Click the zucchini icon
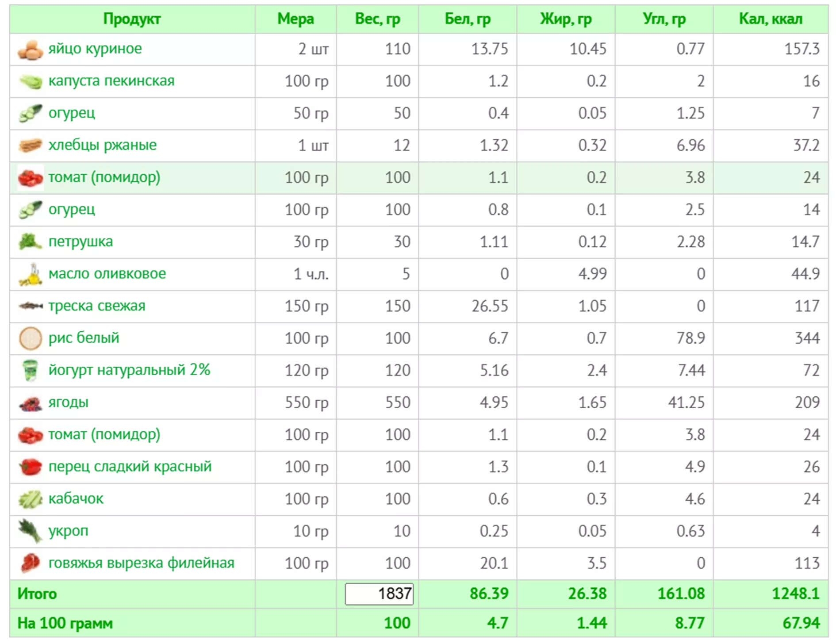The image size is (836, 644). (30, 499)
